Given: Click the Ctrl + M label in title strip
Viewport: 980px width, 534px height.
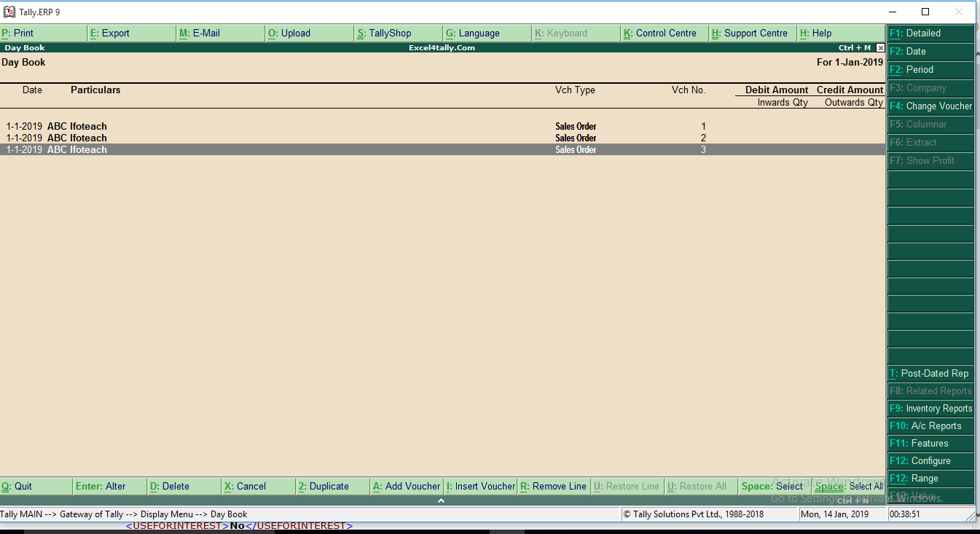Looking at the screenshot, I should [x=855, y=48].
